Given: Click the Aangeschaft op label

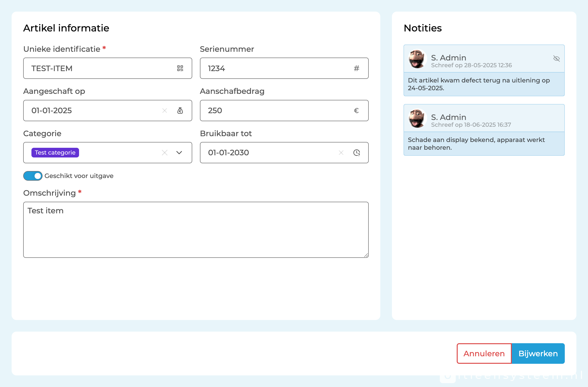Looking at the screenshot, I should [54, 91].
